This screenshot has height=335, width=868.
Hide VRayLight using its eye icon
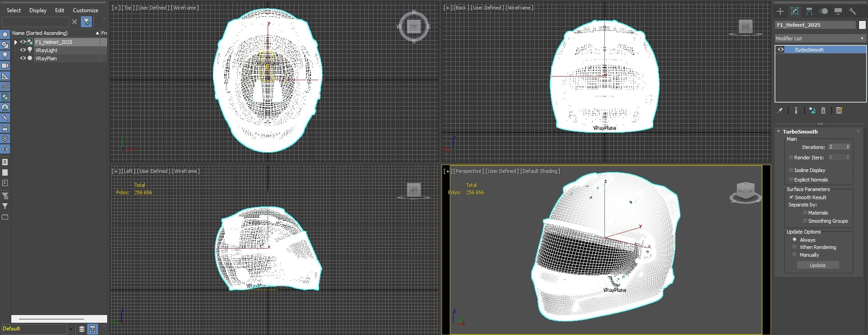[23, 50]
